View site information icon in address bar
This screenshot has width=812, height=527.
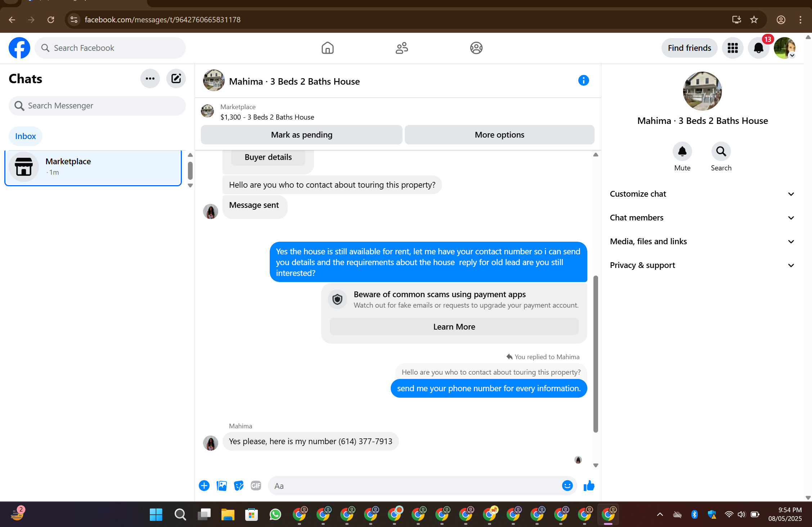74,19
